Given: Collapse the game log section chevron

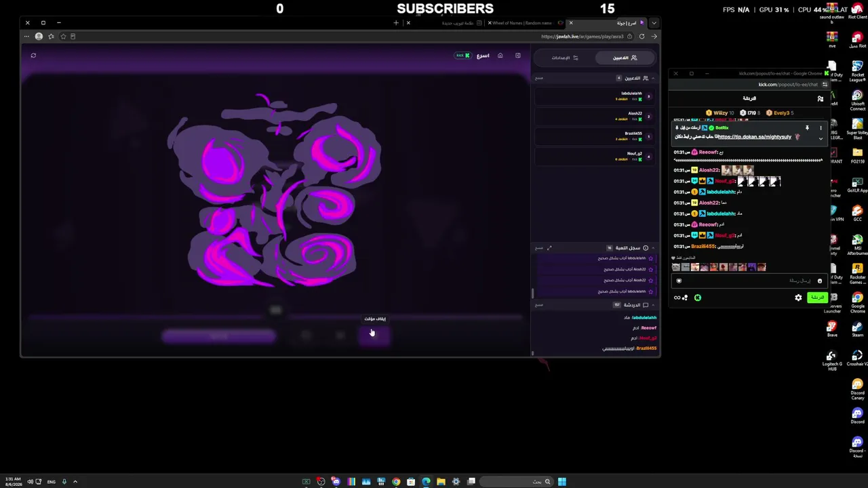Looking at the screenshot, I should [653, 248].
